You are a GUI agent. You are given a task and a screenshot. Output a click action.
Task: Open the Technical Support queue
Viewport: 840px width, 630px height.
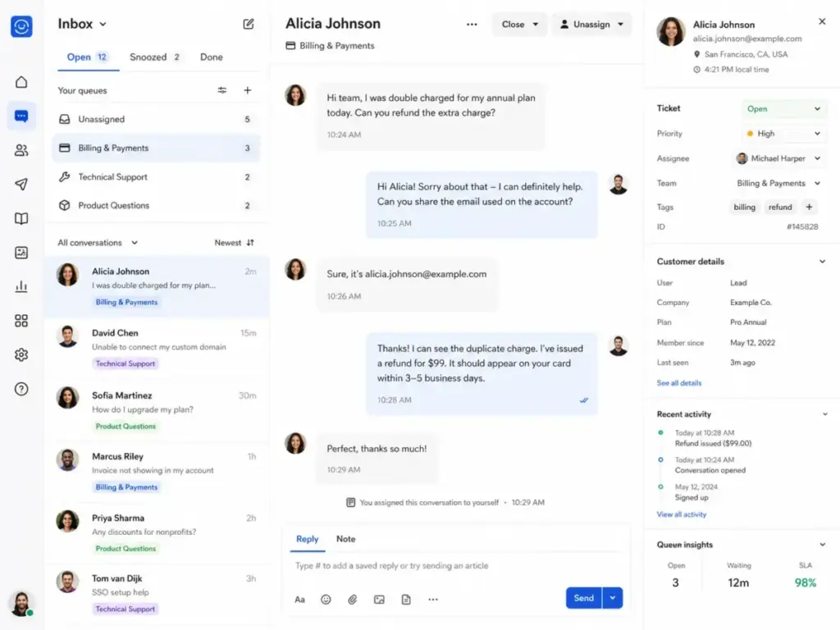click(156, 177)
